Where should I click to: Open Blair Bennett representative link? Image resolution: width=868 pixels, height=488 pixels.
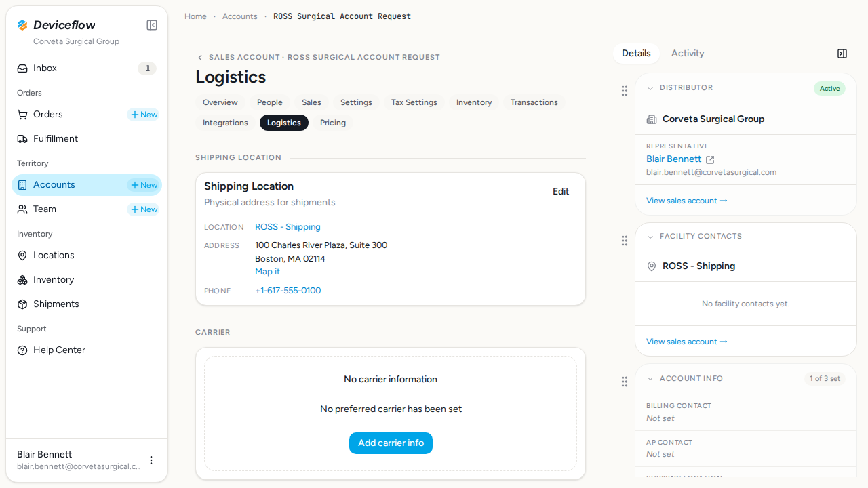674,159
